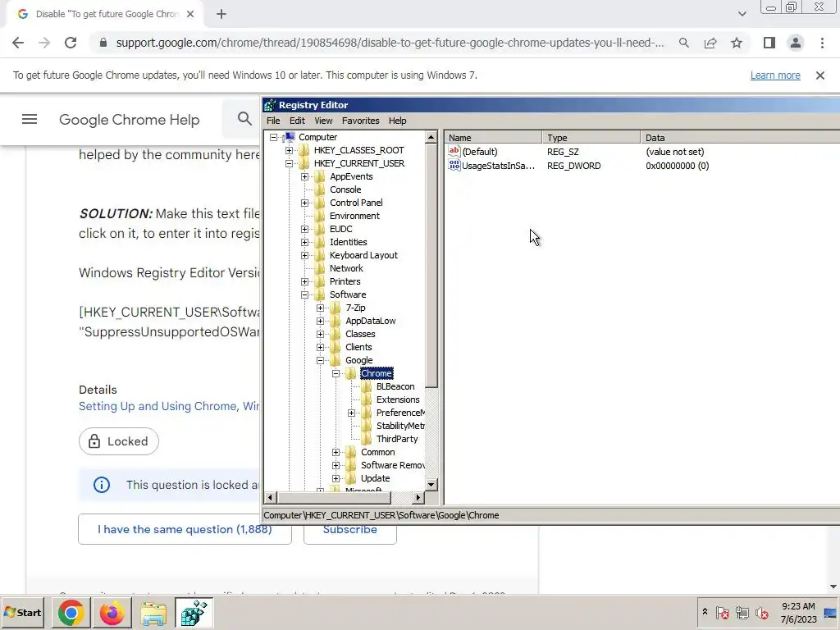Expand the HKEY_CLASSES_ROOT node

[x=290, y=151]
